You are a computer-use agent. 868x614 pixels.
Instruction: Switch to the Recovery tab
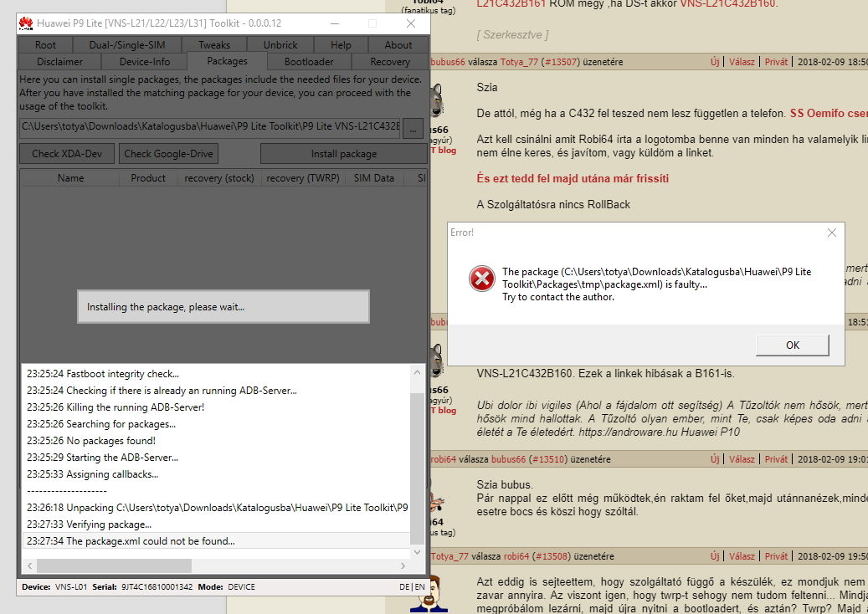tap(390, 61)
